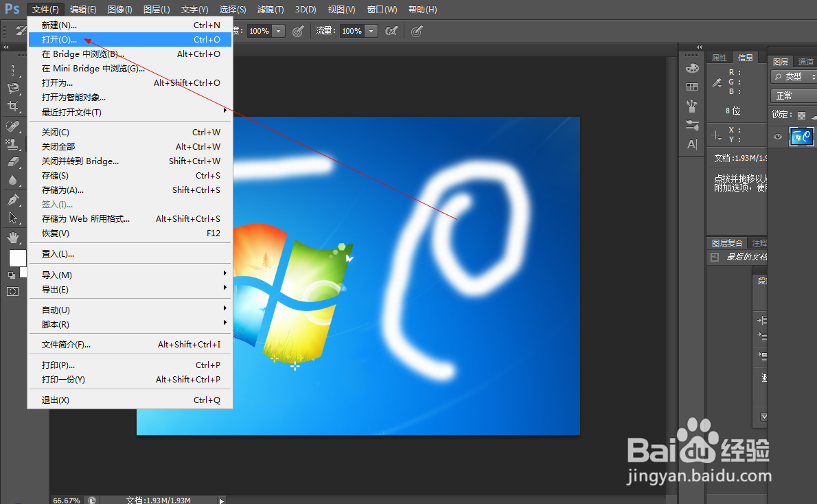Screen dimensions: 817x504
Task: Switch to the 图层复合 tab
Action: coord(727,243)
